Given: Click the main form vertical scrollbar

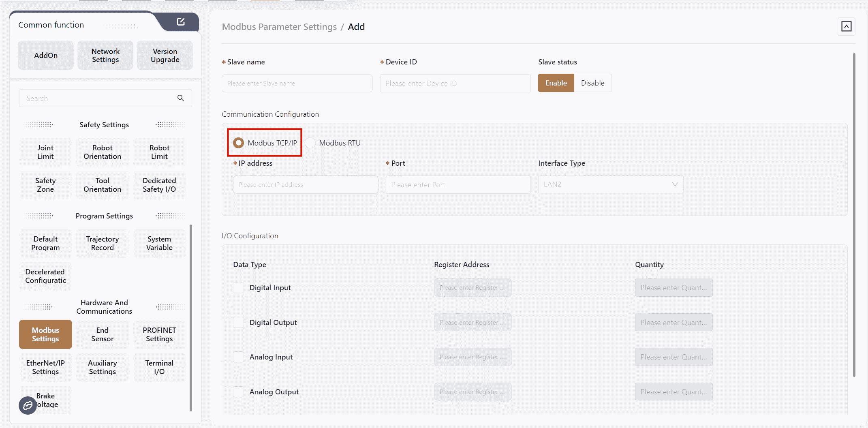Looking at the screenshot, I should click(854, 215).
